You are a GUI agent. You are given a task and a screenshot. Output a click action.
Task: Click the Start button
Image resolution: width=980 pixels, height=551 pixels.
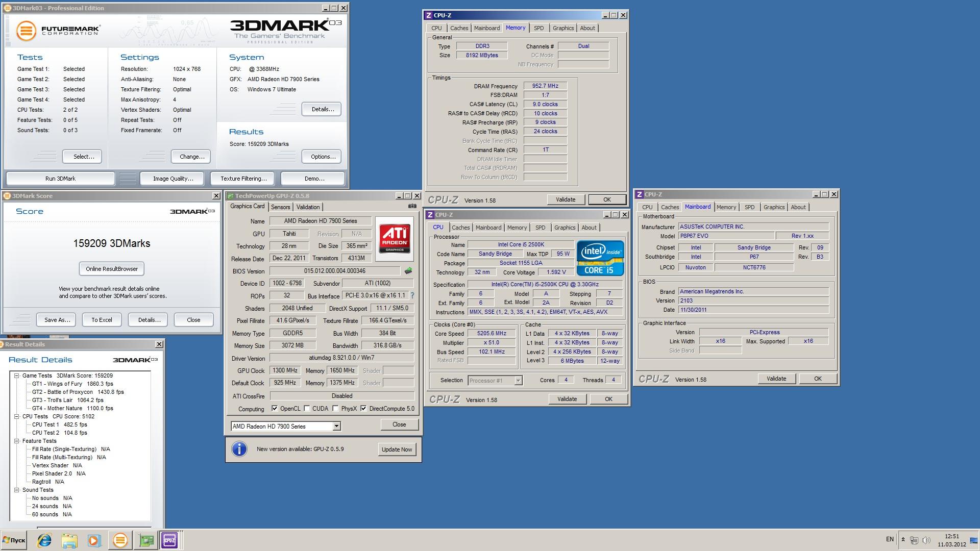pyautogui.click(x=14, y=540)
